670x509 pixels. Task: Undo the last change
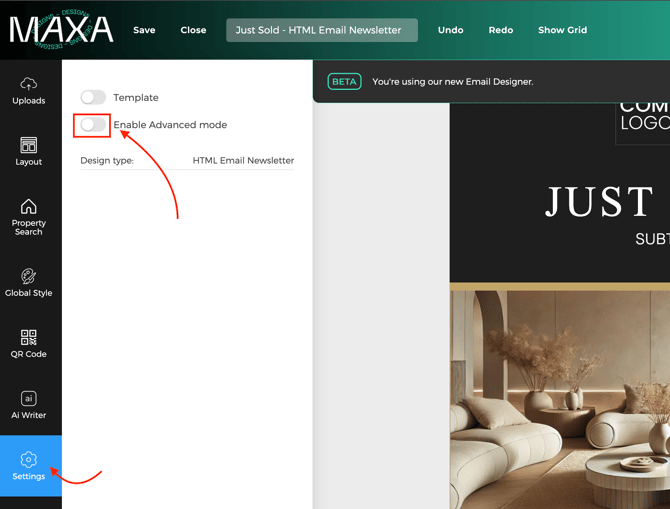tap(450, 30)
